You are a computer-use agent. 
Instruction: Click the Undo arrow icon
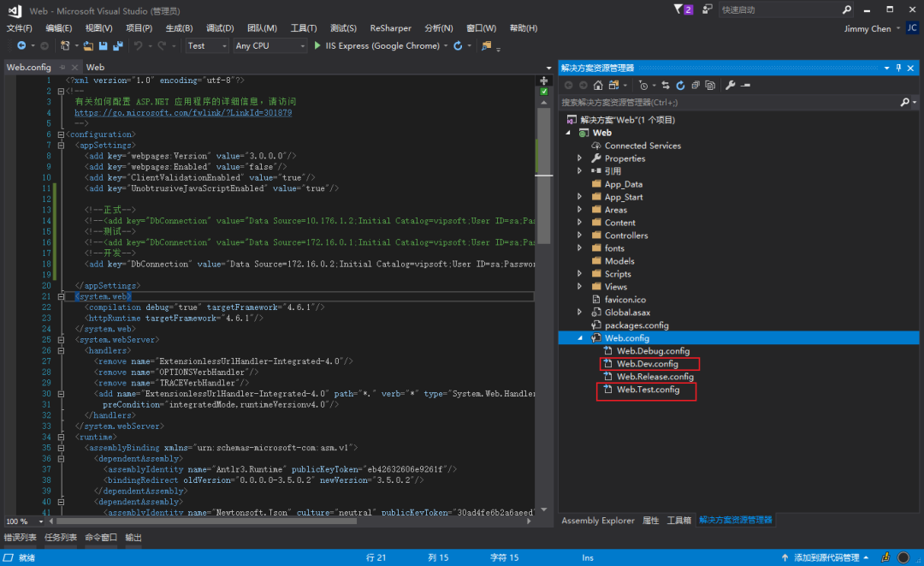pos(138,45)
